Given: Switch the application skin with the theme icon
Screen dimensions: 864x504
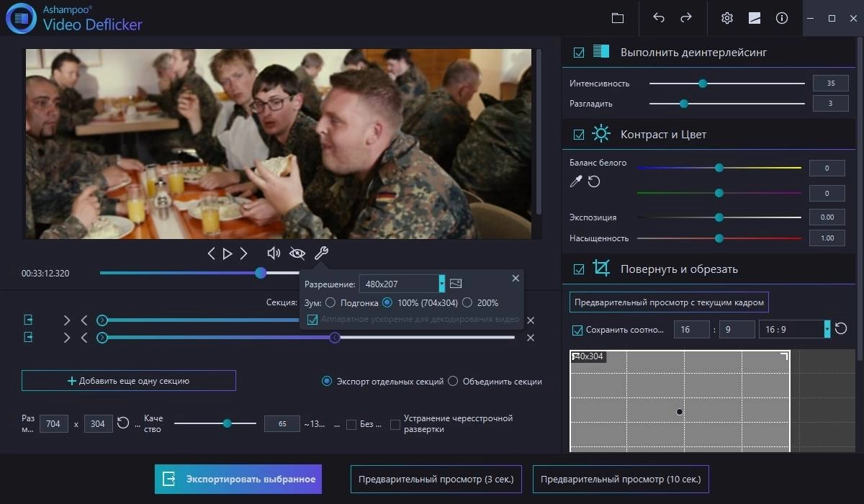Looking at the screenshot, I should [755, 18].
